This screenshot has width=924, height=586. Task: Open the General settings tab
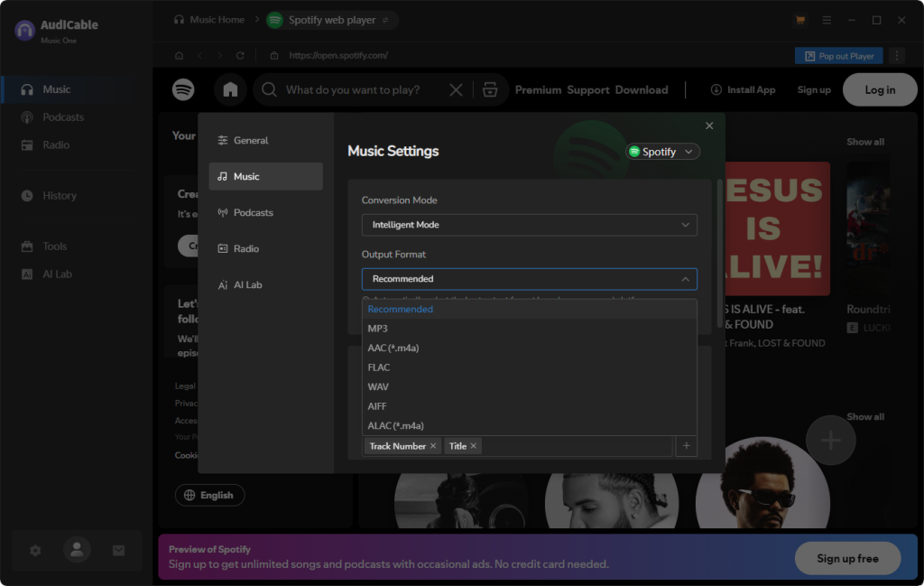point(265,140)
